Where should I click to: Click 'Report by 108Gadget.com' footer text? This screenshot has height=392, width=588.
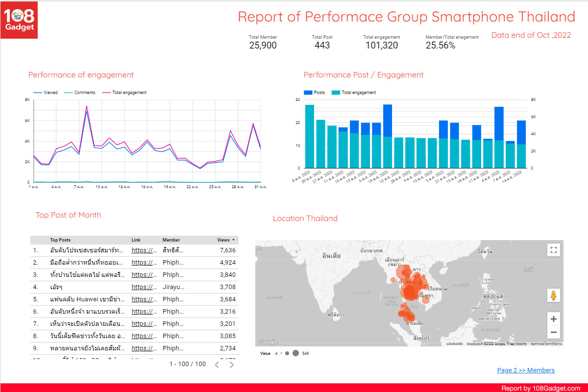[541, 388]
